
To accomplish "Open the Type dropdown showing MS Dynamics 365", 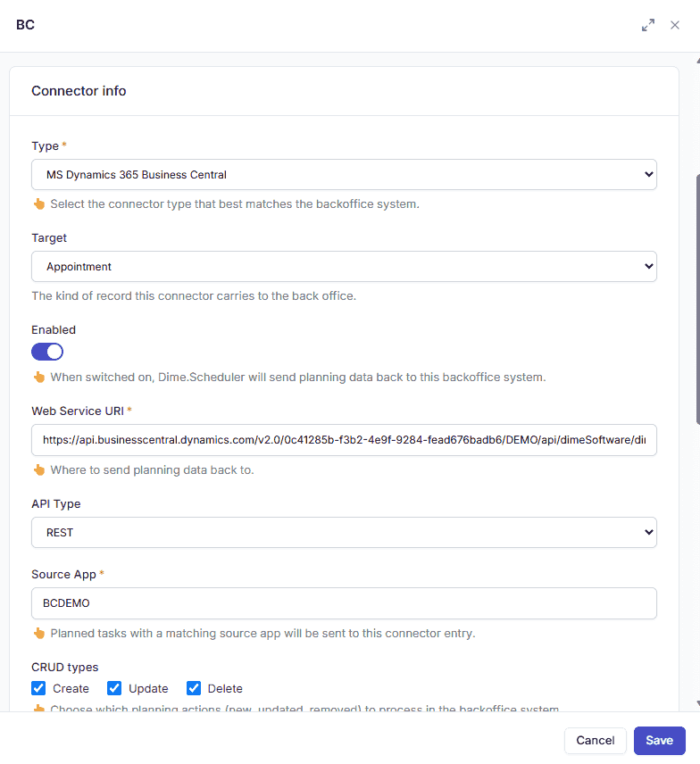I will click(x=344, y=174).
